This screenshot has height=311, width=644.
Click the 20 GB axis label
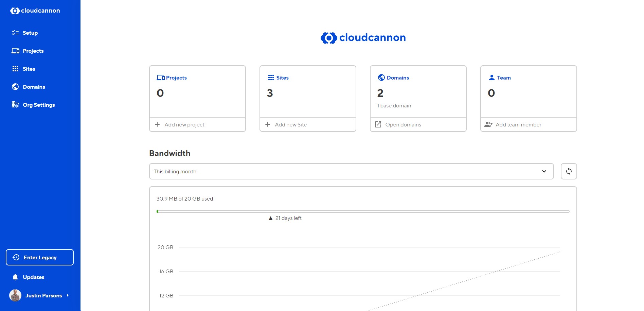pyautogui.click(x=165, y=247)
